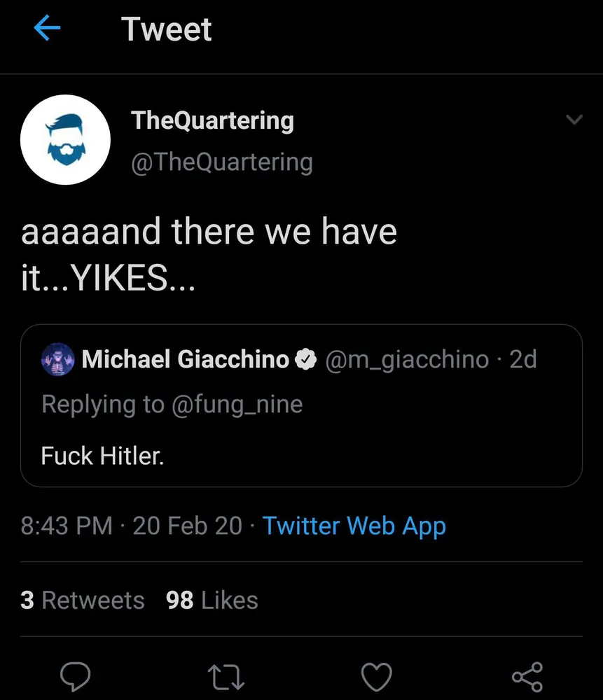This screenshot has height=700, width=603.
Task: Select the TheQuartering display name
Action: point(212,120)
